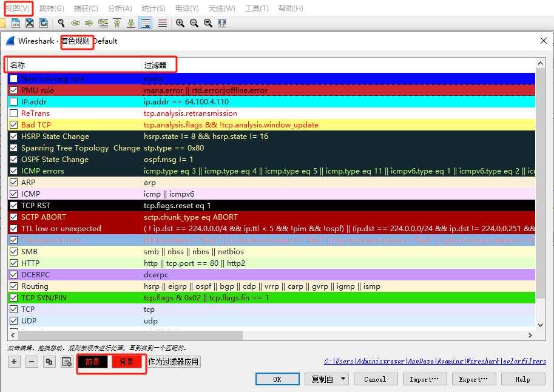554x392 pixels.
Task: Uncheck the ICMP errors rule
Action: click(13, 171)
